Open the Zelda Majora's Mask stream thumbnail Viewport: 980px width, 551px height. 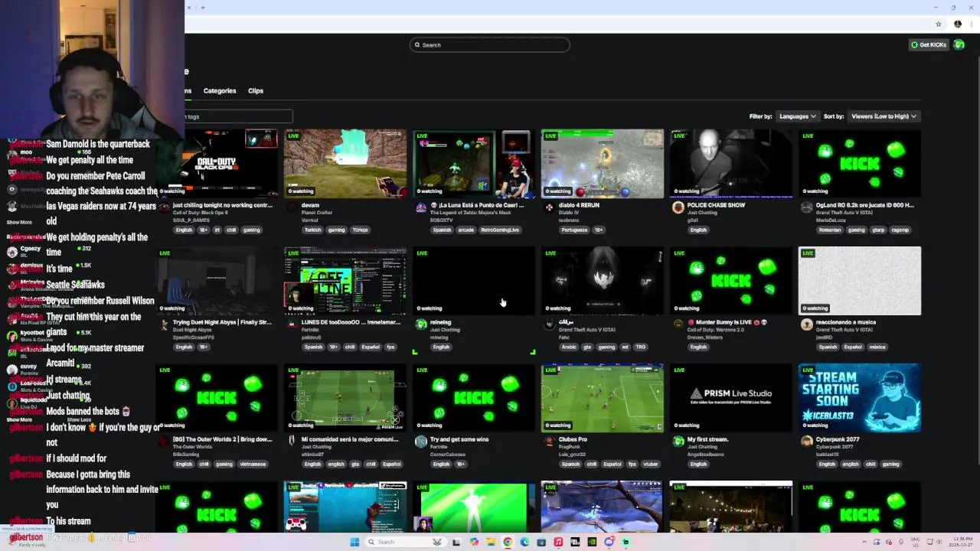[474, 164]
